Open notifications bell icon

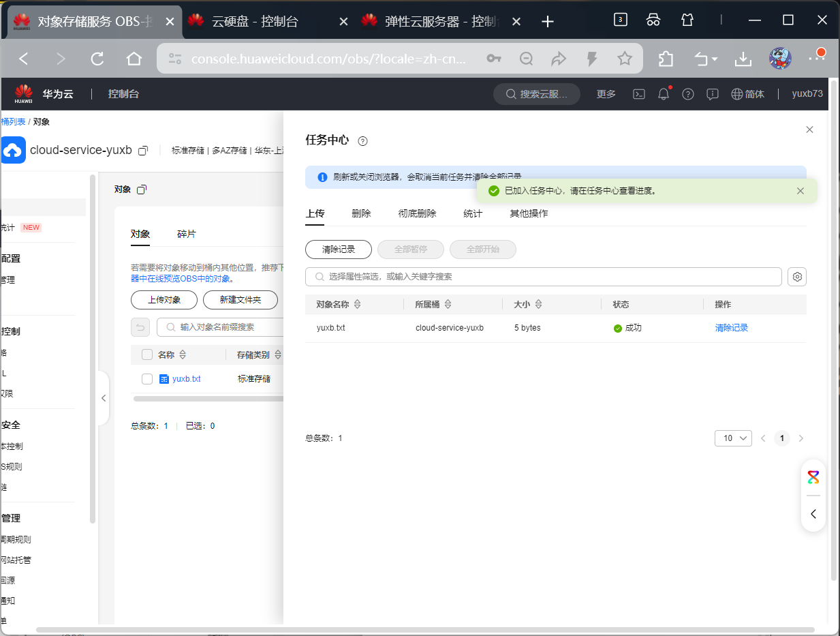point(664,94)
